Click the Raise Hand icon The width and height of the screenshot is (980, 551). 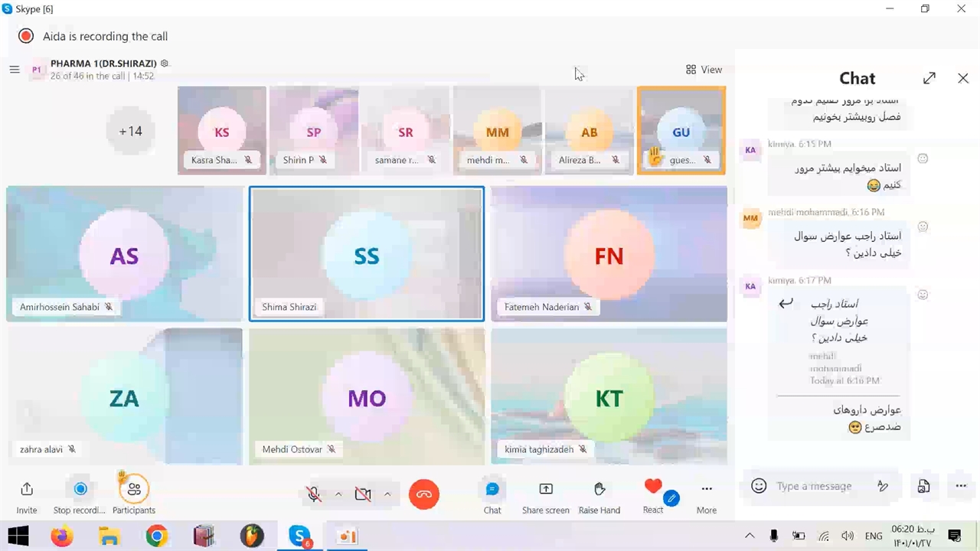[x=599, y=490]
